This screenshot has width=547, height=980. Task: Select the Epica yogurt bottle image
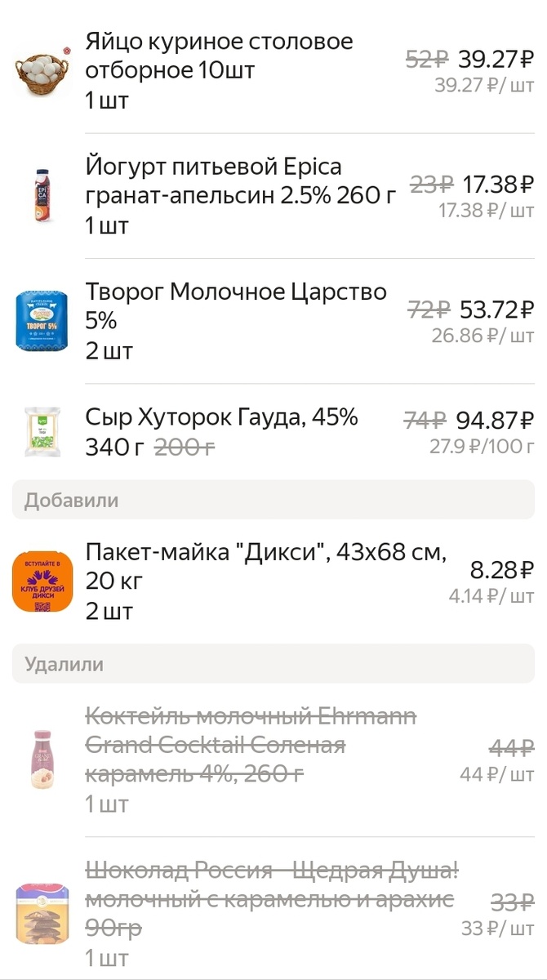(x=42, y=194)
